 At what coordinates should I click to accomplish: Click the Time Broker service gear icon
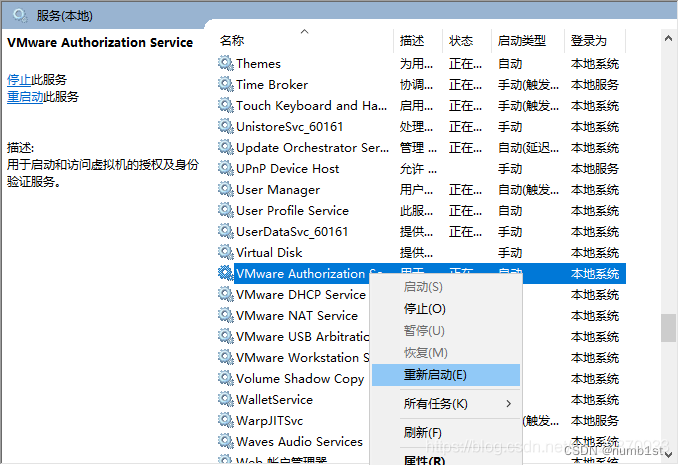tap(226, 84)
